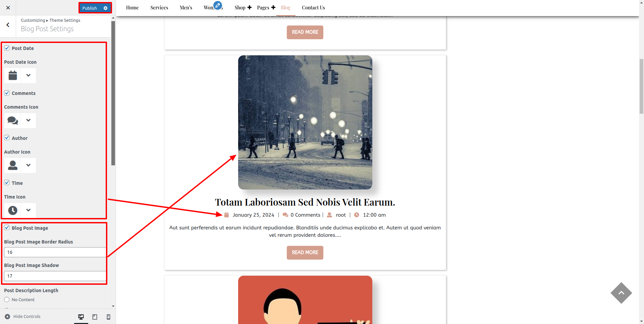Click the Hide Controls collapse icon
Image resolution: width=644 pixels, height=324 pixels.
coord(7,317)
